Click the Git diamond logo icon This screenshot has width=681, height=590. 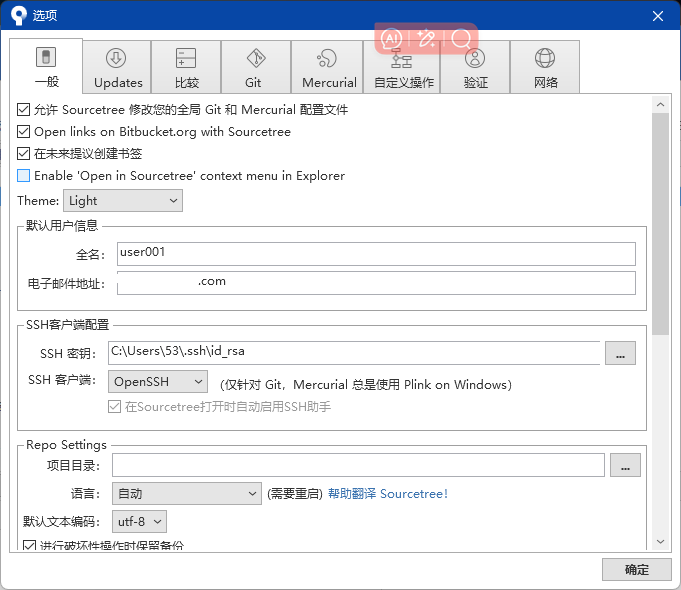click(256, 58)
